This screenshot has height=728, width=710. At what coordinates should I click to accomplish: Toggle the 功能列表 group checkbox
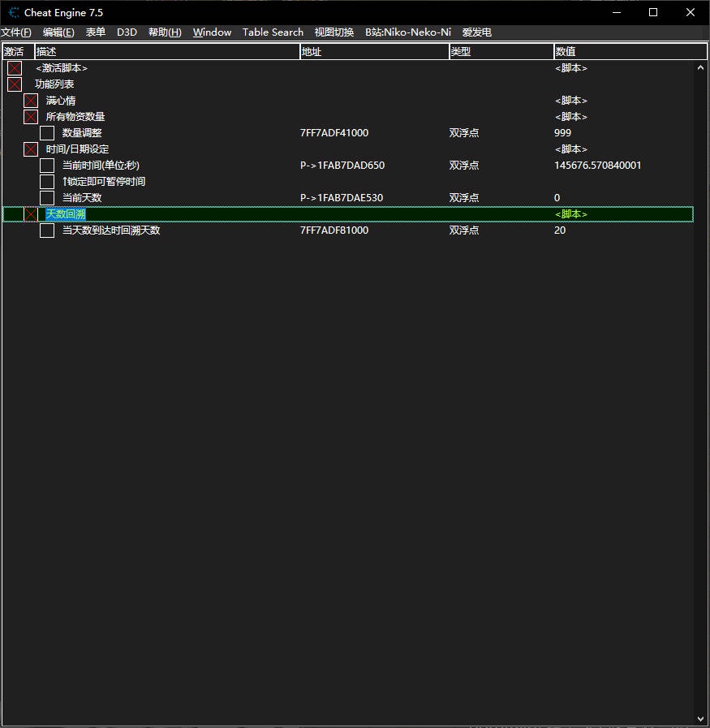[15, 84]
